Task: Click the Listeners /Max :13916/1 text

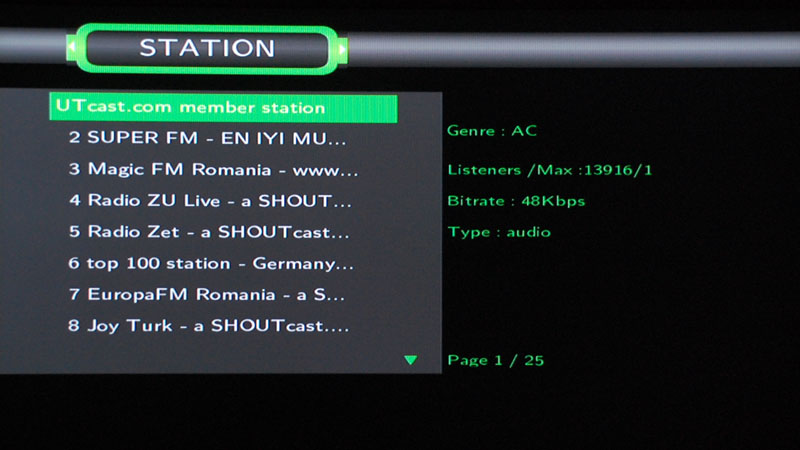Action: coord(549,170)
